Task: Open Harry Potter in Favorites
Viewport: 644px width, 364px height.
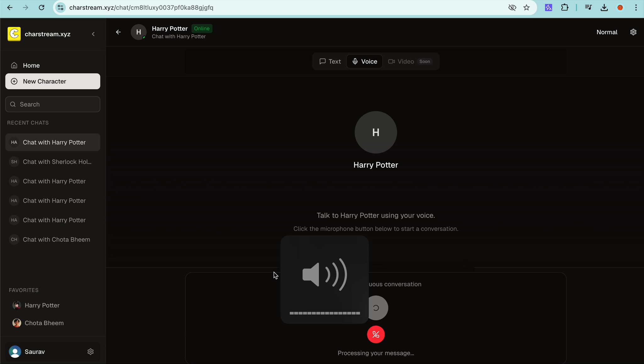Action: (x=53, y=305)
